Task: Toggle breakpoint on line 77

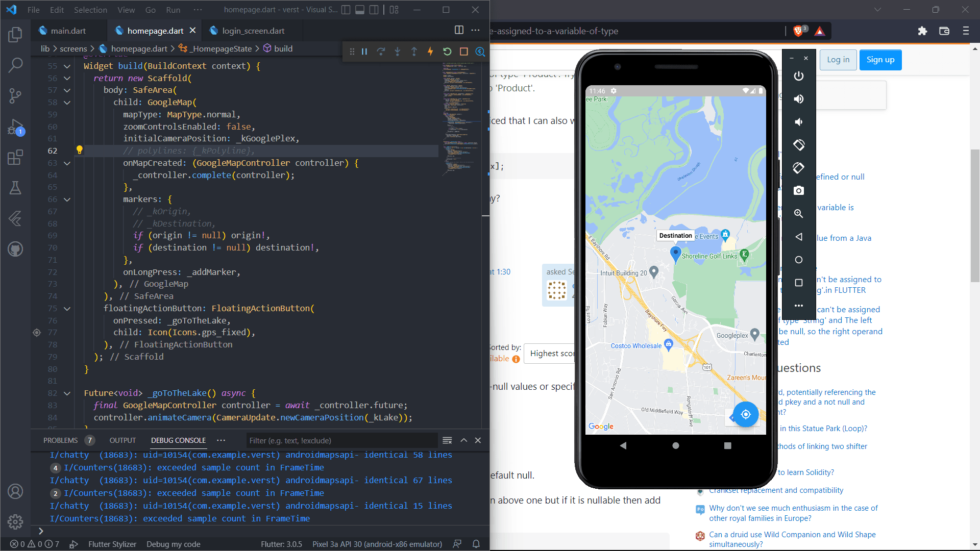Action: pos(37,333)
